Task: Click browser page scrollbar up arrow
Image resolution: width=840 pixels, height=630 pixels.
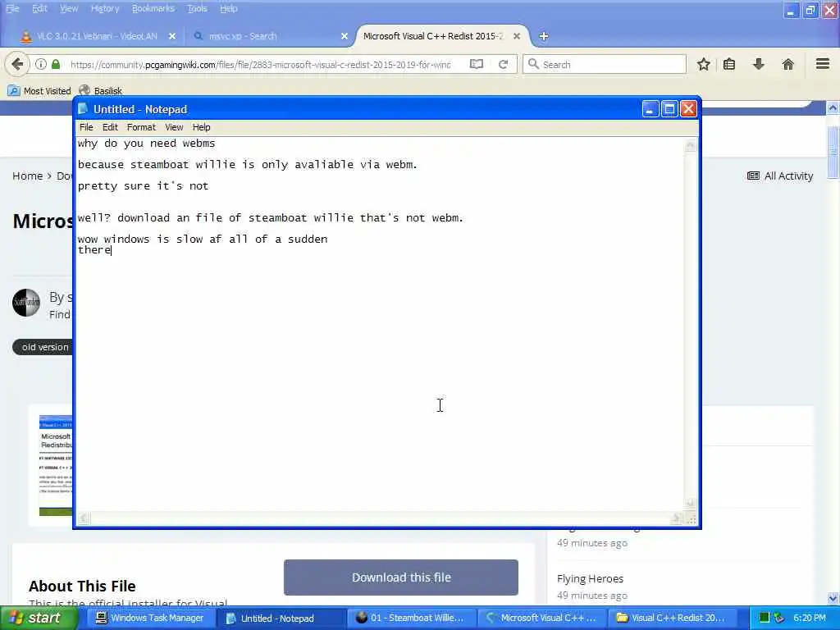Action: click(833, 107)
